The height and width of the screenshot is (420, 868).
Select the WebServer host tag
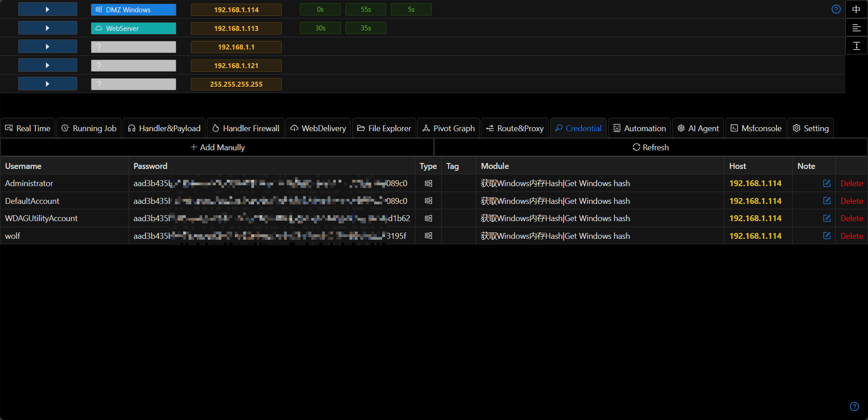click(x=134, y=28)
